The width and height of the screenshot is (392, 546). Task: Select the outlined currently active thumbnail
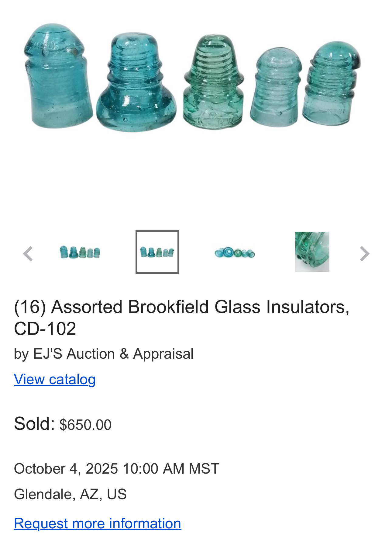(157, 252)
